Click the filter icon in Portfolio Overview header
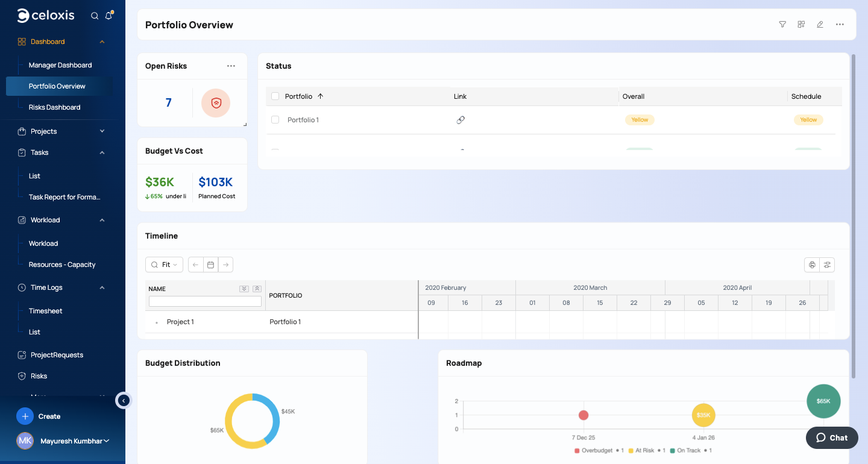The width and height of the screenshot is (868, 464). tap(782, 25)
